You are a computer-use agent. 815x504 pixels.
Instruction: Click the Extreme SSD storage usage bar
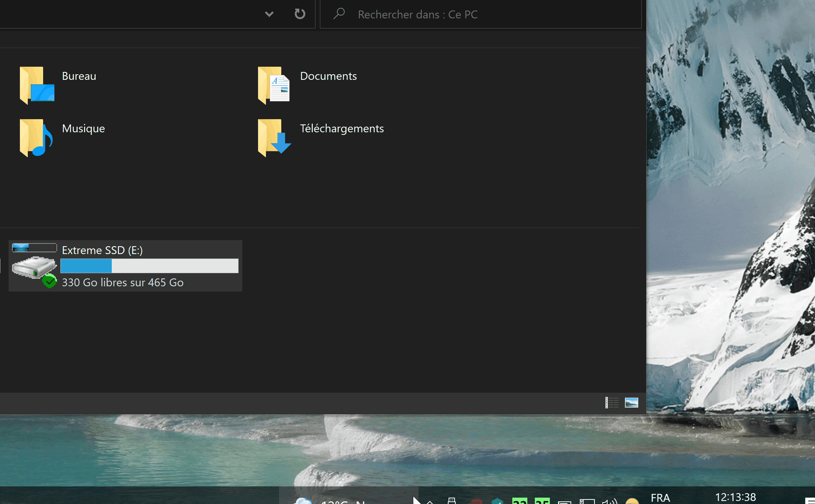149,266
